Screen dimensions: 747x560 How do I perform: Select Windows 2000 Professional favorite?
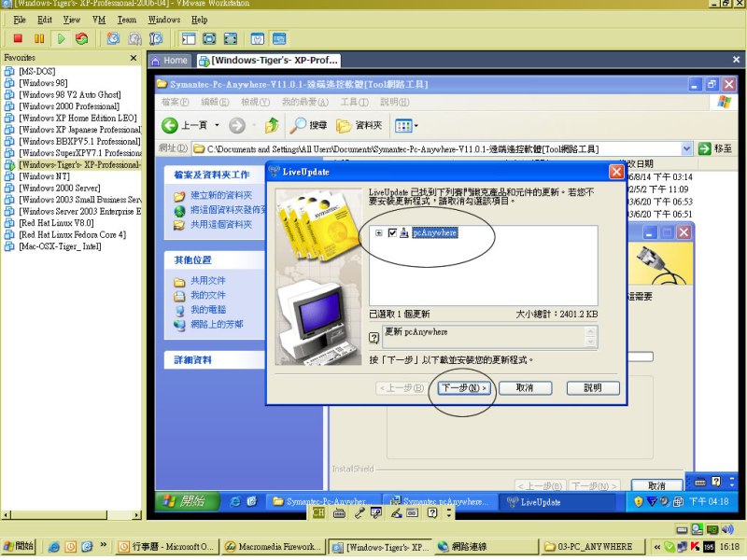coord(69,106)
